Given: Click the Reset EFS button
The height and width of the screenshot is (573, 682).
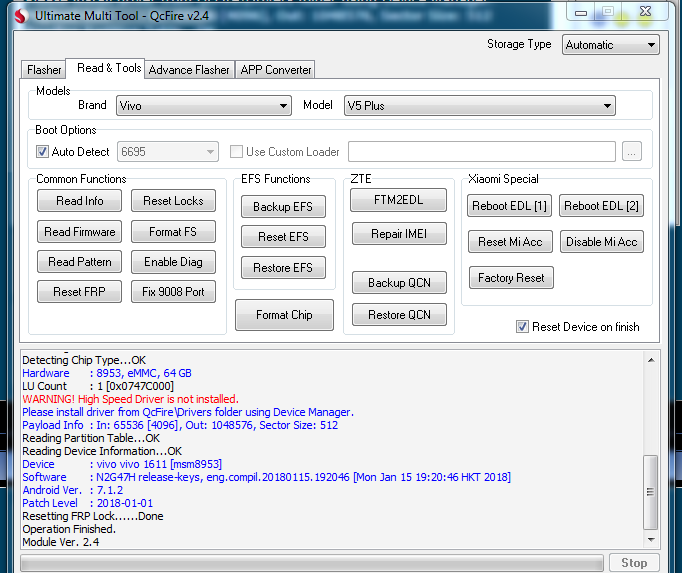Looking at the screenshot, I should pyautogui.click(x=283, y=237).
